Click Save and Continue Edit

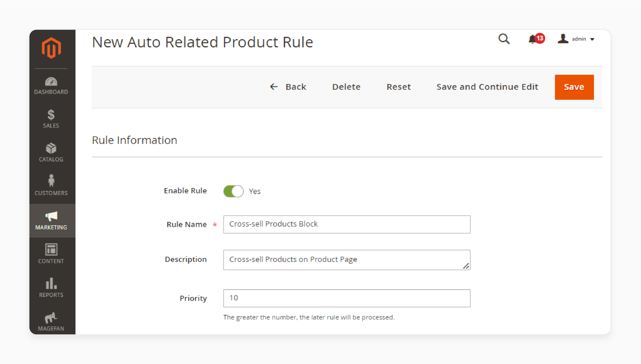click(x=487, y=87)
